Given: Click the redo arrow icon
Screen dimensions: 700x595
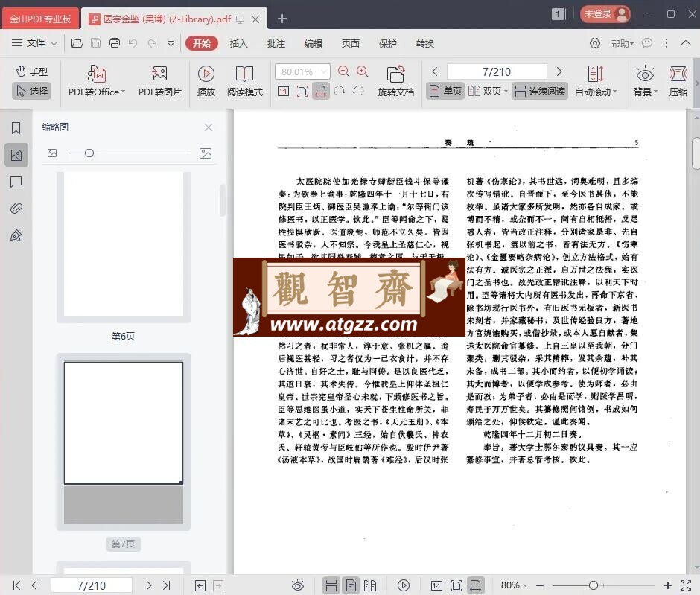Looking at the screenshot, I should pos(152,43).
